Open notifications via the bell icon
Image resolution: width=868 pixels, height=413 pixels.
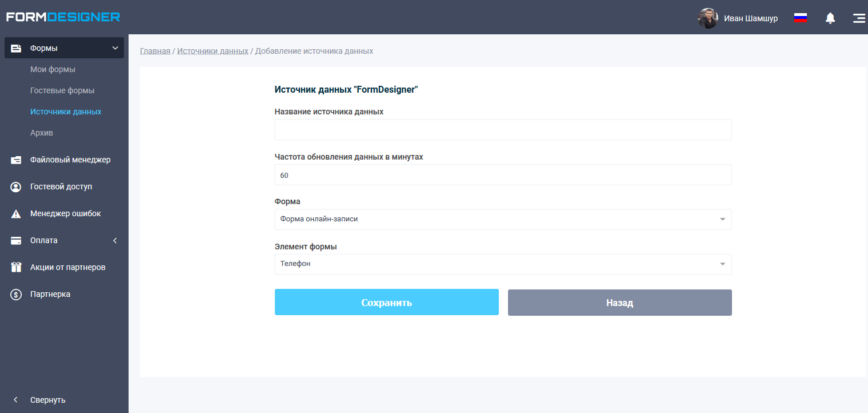point(830,18)
